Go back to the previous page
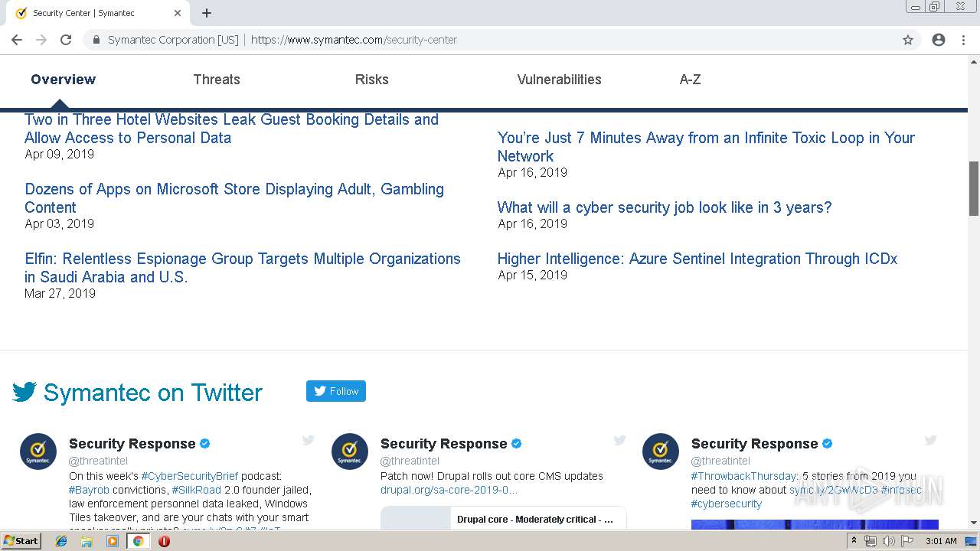The height and width of the screenshot is (551, 980). coord(17,40)
